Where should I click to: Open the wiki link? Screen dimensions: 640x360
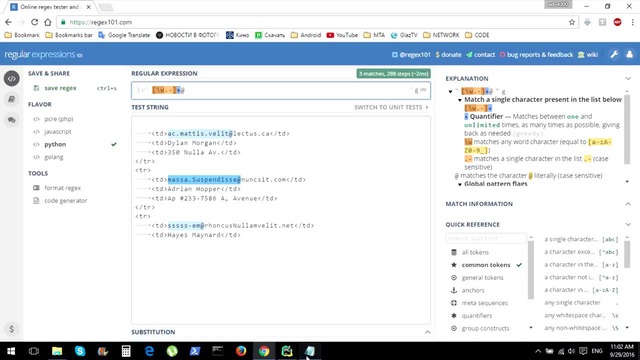[x=588, y=54]
